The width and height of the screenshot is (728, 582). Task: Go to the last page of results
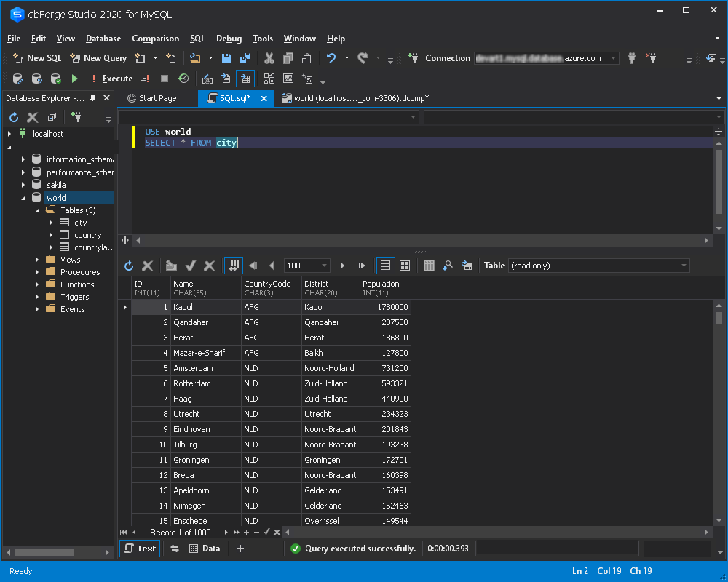tap(362, 266)
